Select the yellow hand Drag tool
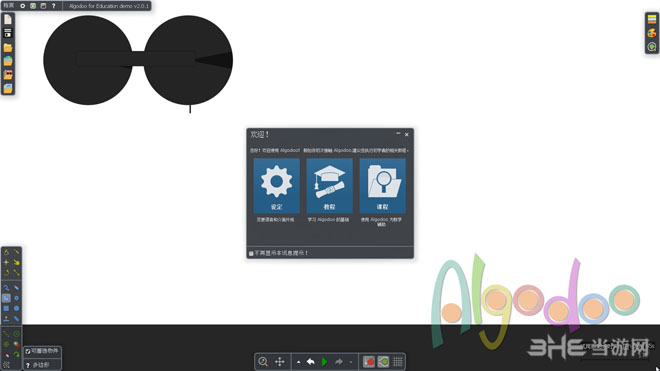Screen dimensions: 660x371 pos(16,262)
